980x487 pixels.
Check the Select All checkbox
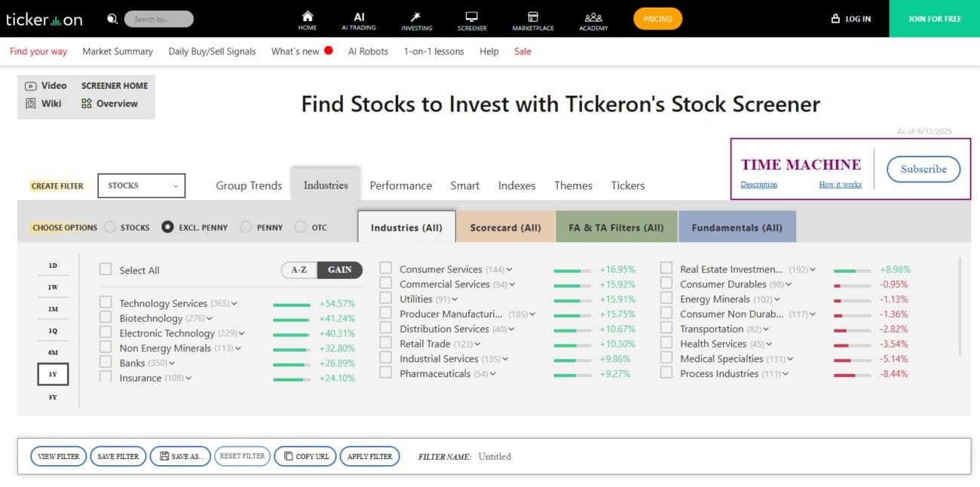[105, 269]
